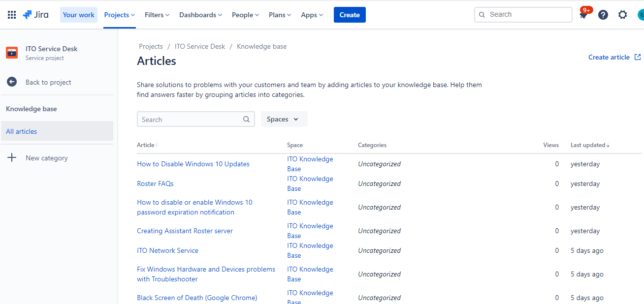Open the notifications bell with 9+ badge
Image resolution: width=644 pixels, height=304 pixels.
coord(583,15)
